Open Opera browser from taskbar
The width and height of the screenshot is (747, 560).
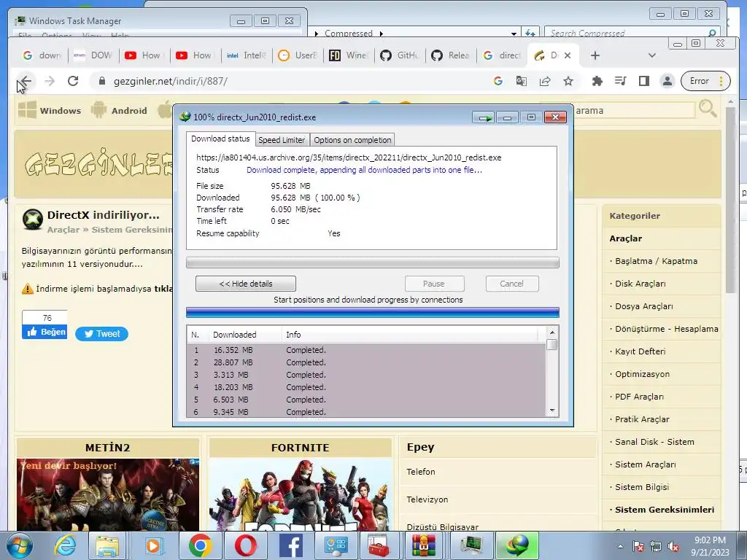click(246, 545)
